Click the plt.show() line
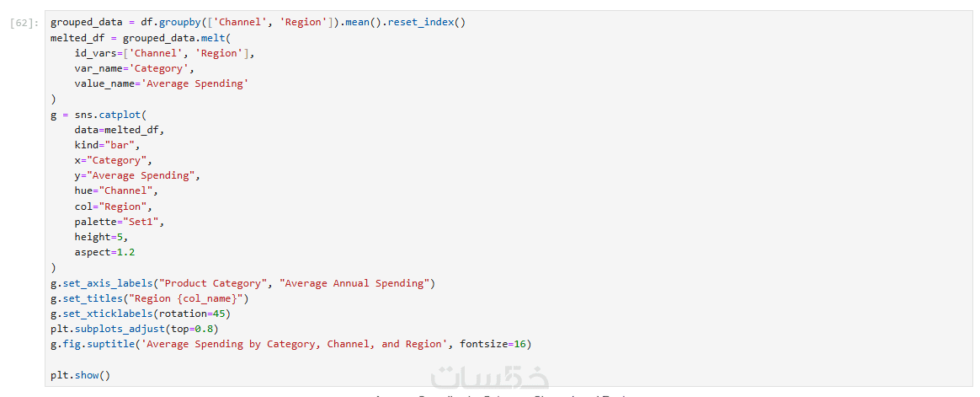980x397 pixels. [80, 375]
